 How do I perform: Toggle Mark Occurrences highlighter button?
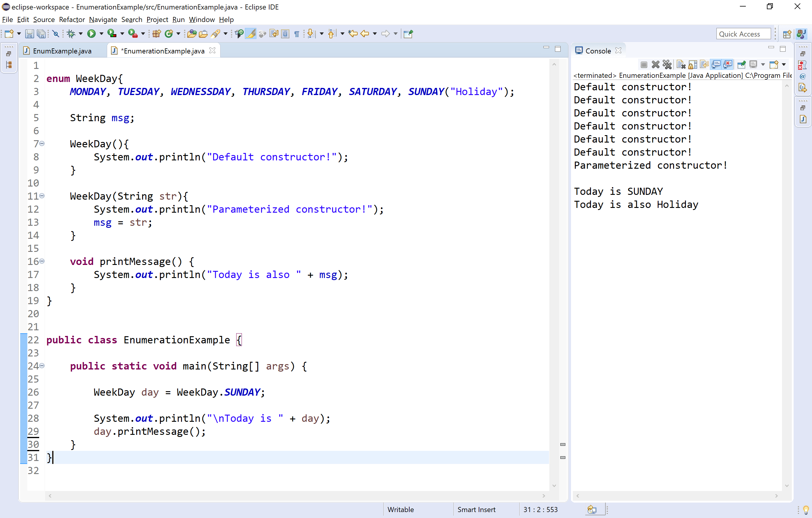251,34
